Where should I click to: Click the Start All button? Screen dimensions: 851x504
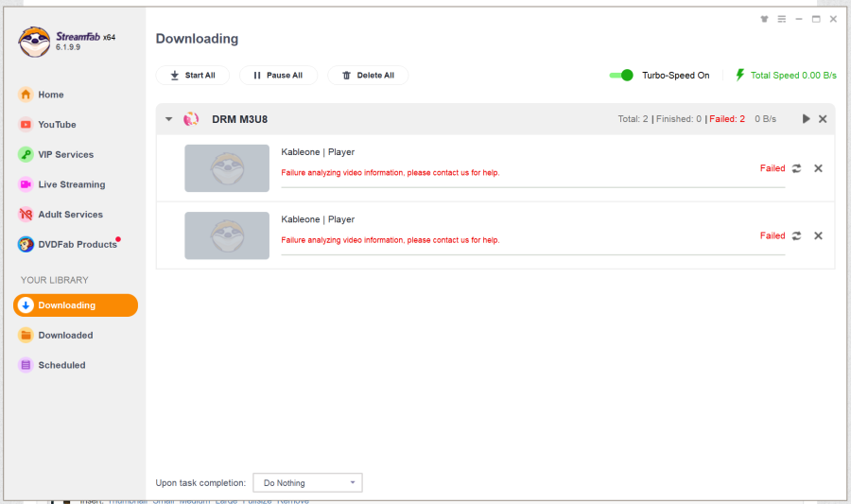(x=193, y=76)
